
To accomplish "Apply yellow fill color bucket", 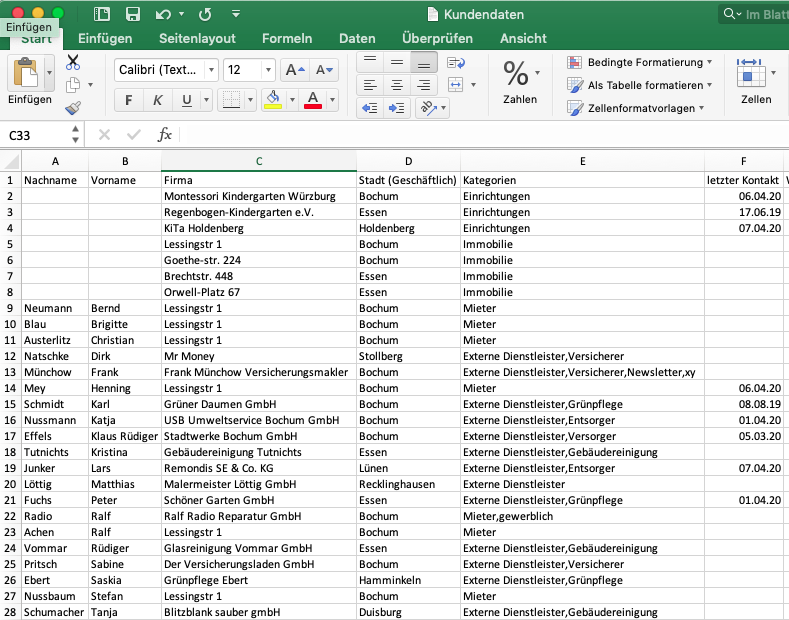I will point(273,100).
